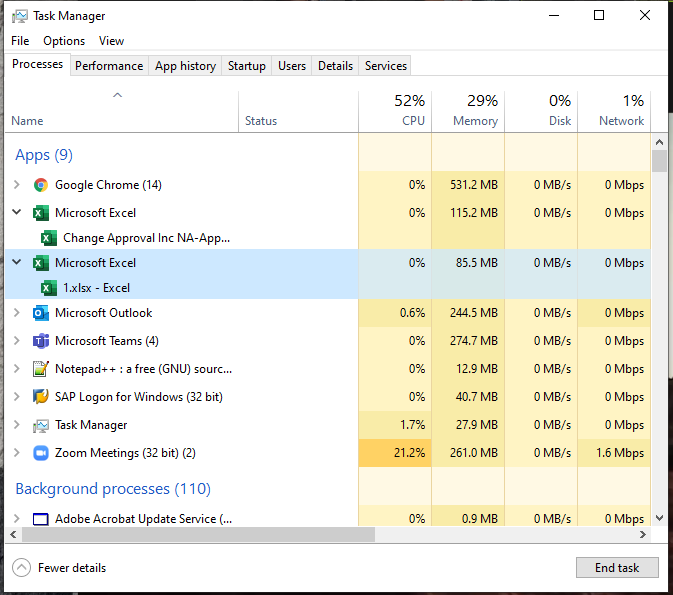This screenshot has height=595, width=673.
Task: Click the vertical scrollbar down arrow
Action: coord(659,518)
